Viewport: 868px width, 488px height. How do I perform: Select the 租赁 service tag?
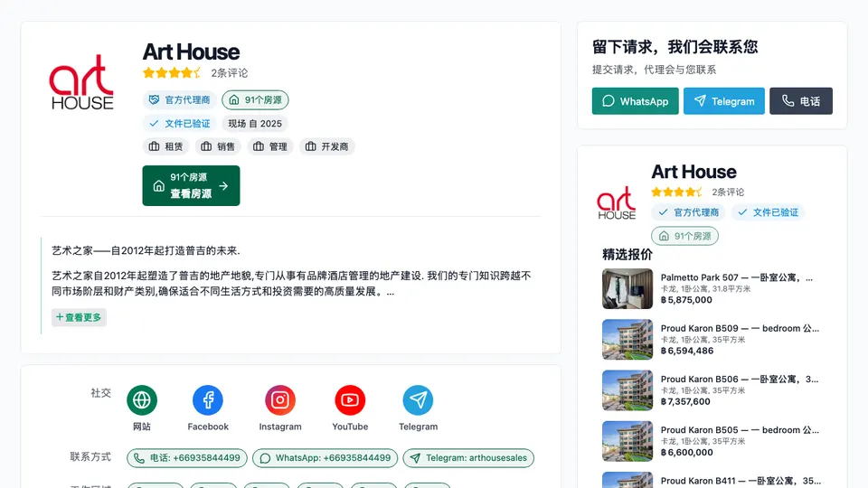coord(165,146)
